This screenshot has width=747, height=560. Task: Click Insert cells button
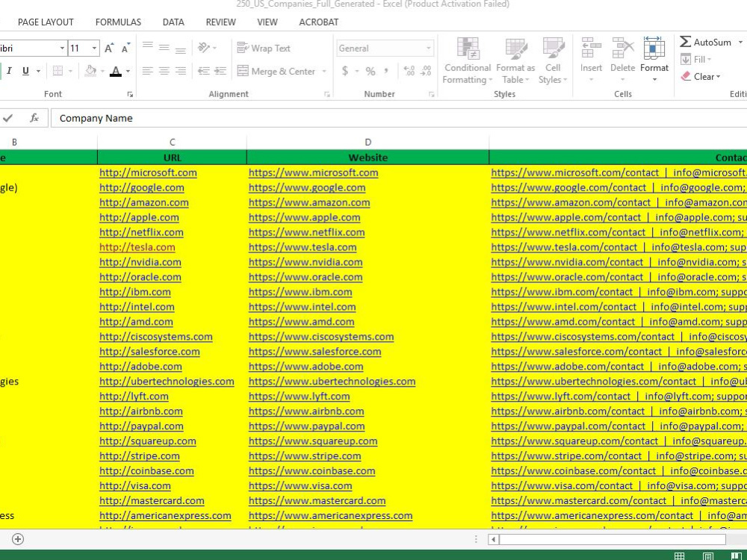[591, 60]
